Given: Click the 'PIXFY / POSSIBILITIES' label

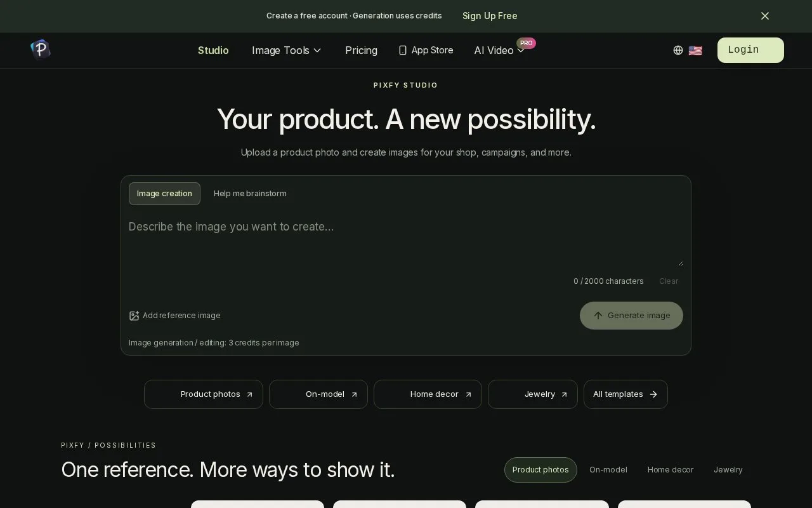Looking at the screenshot, I should pos(108,445).
